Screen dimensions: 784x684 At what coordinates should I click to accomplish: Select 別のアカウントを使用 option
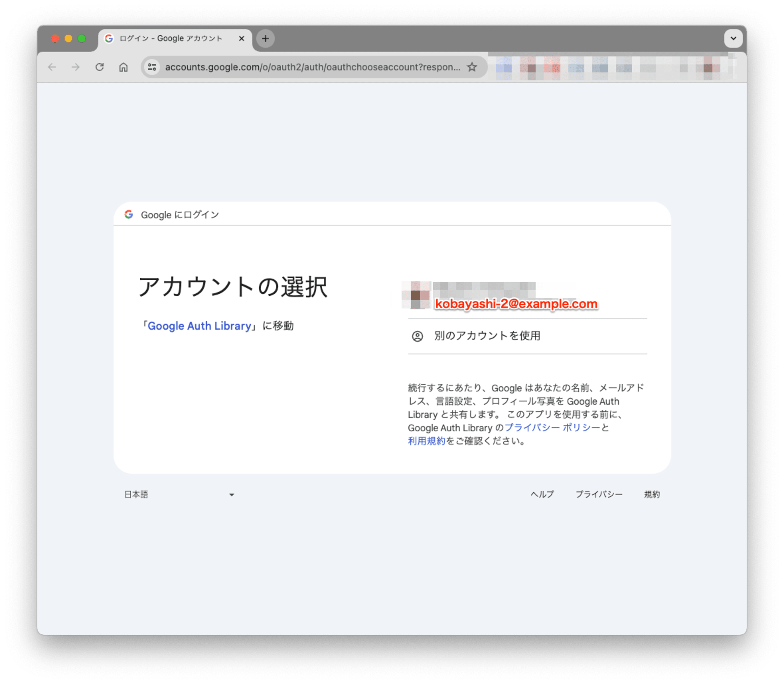pos(527,336)
